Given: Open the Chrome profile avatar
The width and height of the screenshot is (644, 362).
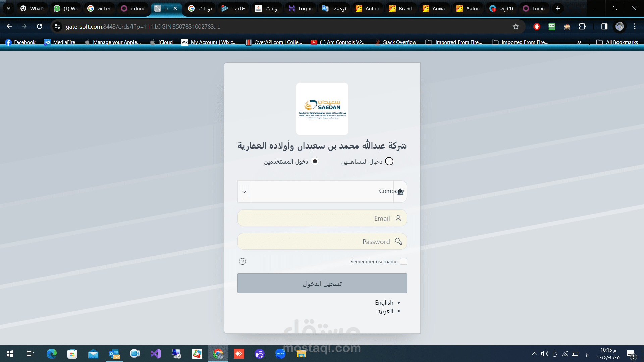Looking at the screenshot, I should coord(620,26).
